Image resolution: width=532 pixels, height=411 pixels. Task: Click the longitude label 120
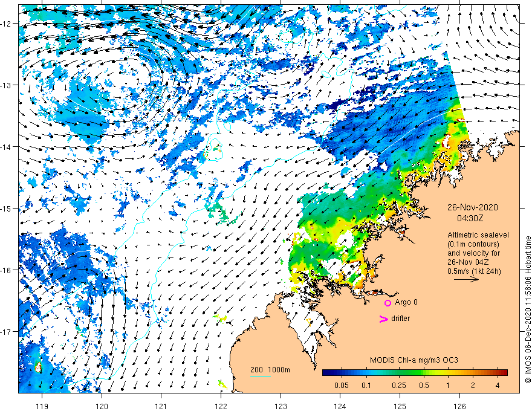pos(102,406)
